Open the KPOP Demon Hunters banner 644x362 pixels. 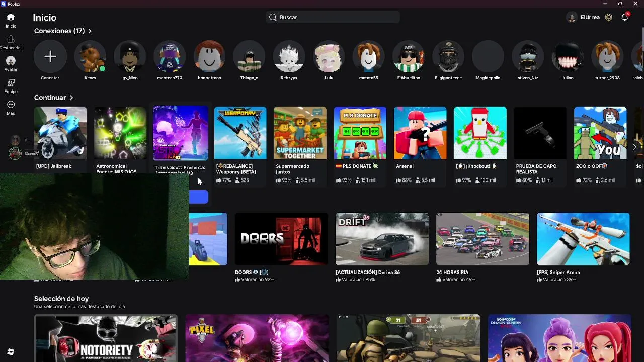coord(559,338)
